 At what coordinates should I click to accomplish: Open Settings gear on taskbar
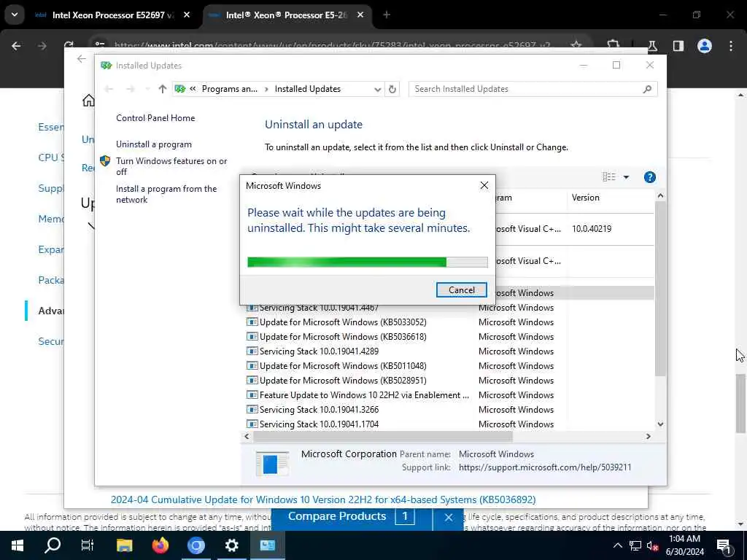[x=231, y=545]
